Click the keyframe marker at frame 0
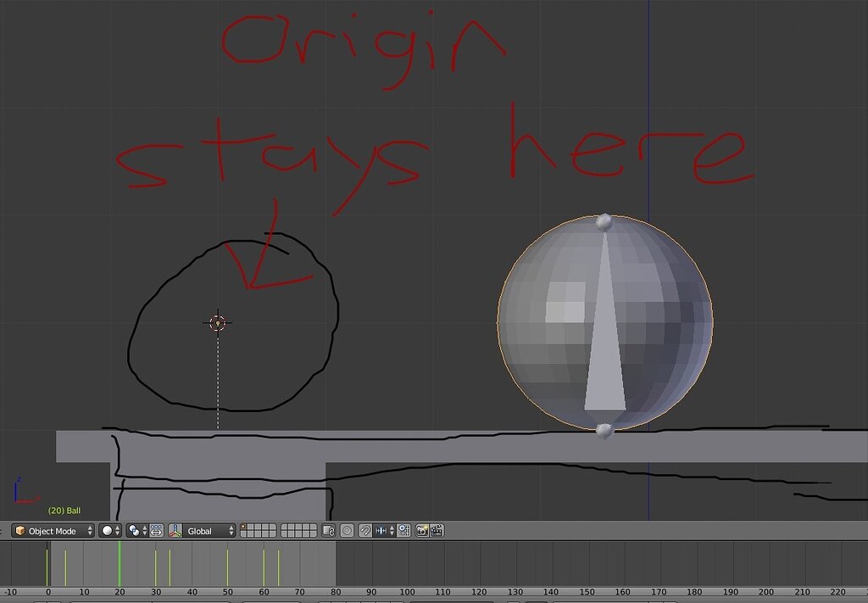This screenshot has height=603, width=868. tap(47, 567)
